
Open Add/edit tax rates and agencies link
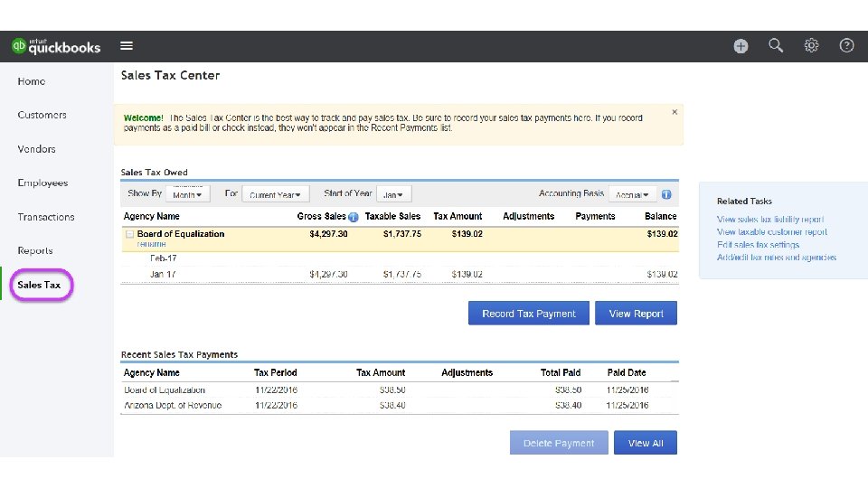pos(776,258)
